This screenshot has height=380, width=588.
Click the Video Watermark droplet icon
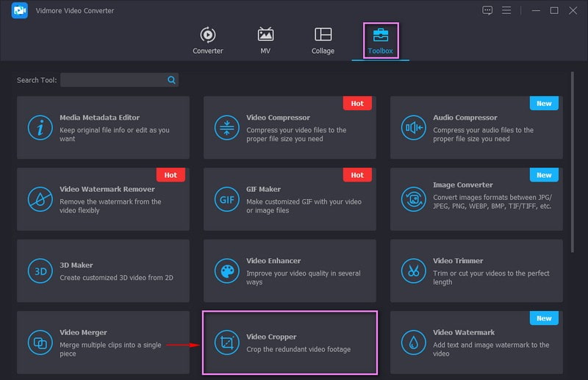[x=413, y=343]
